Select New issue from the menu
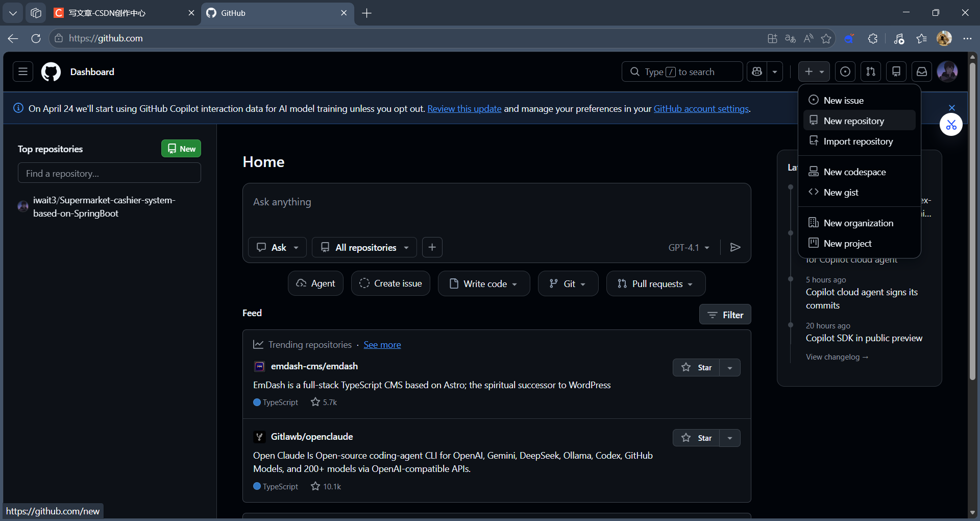980x521 pixels. (860, 100)
